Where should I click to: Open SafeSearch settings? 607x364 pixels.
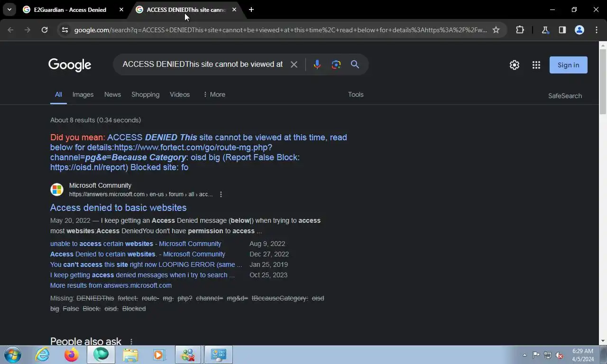[565, 96]
